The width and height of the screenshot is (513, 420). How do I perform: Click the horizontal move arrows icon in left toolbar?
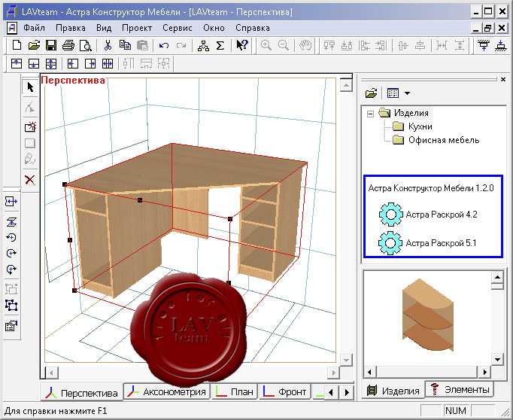pyautogui.click(x=11, y=201)
